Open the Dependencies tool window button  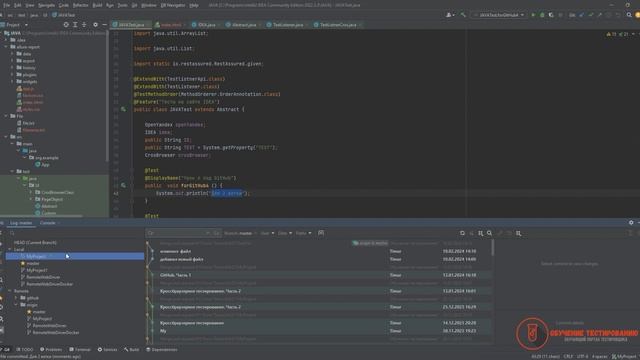pyautogui.click(x=162, y=349)
